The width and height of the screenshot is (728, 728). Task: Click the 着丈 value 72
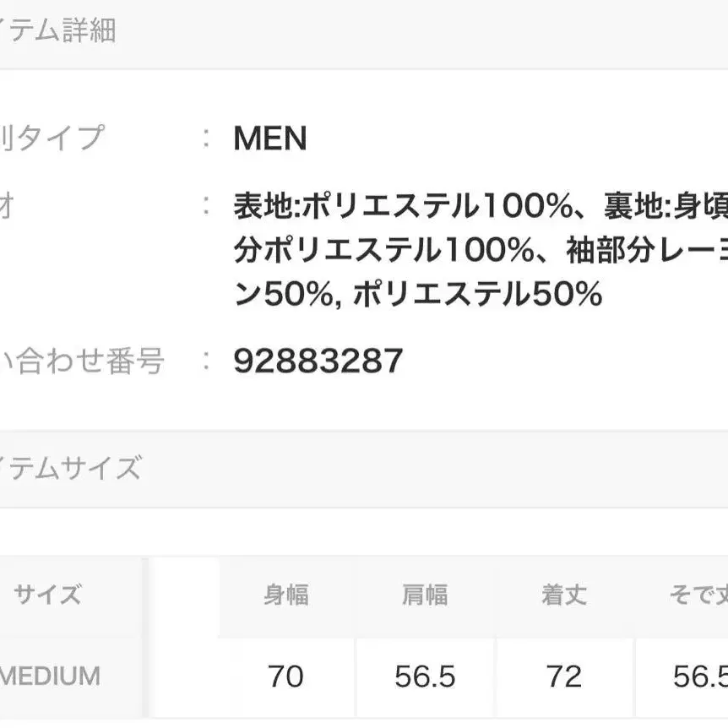click(563, 676)
